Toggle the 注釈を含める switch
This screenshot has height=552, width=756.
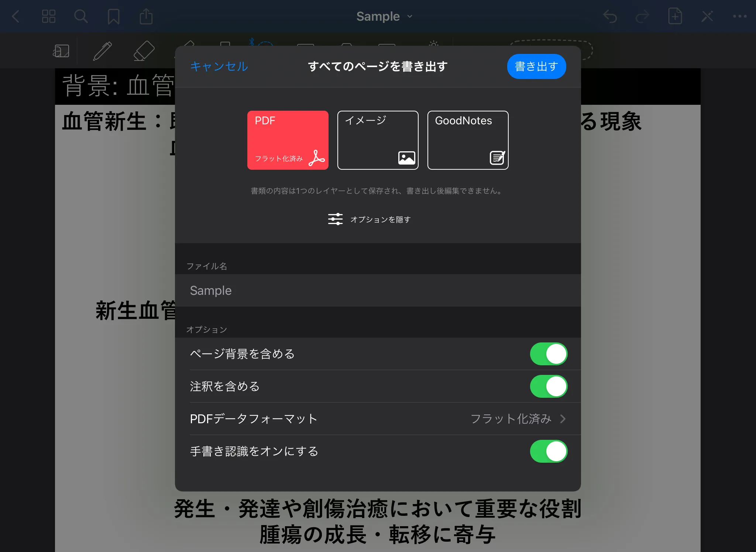click(549, 386)
